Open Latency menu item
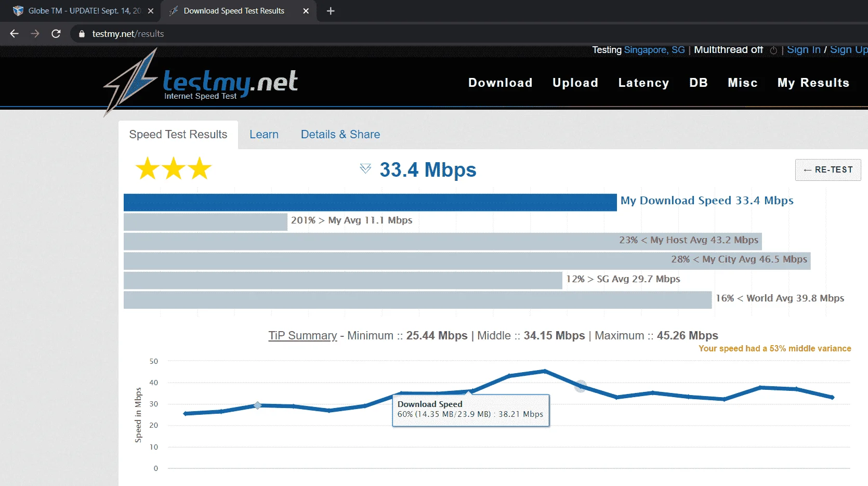Viewport: 868px width, 486px height. click(x=643, y=83)
